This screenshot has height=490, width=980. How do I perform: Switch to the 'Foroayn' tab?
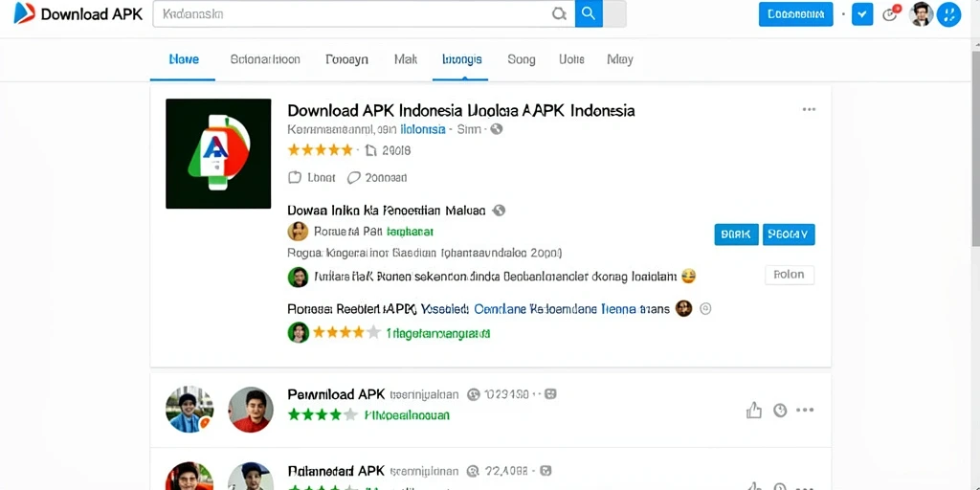tap(346, 59)
